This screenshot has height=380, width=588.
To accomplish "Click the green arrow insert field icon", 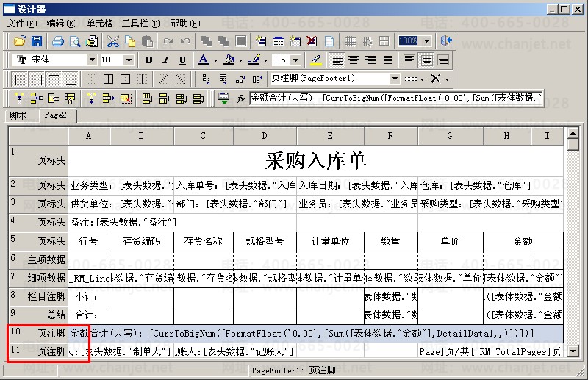I will [224, 98].
